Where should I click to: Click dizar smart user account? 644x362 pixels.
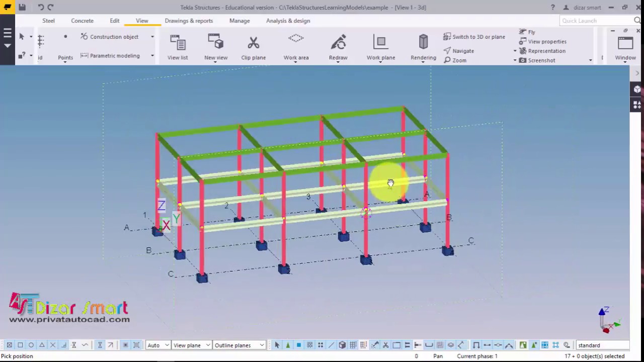click(582, 8)
